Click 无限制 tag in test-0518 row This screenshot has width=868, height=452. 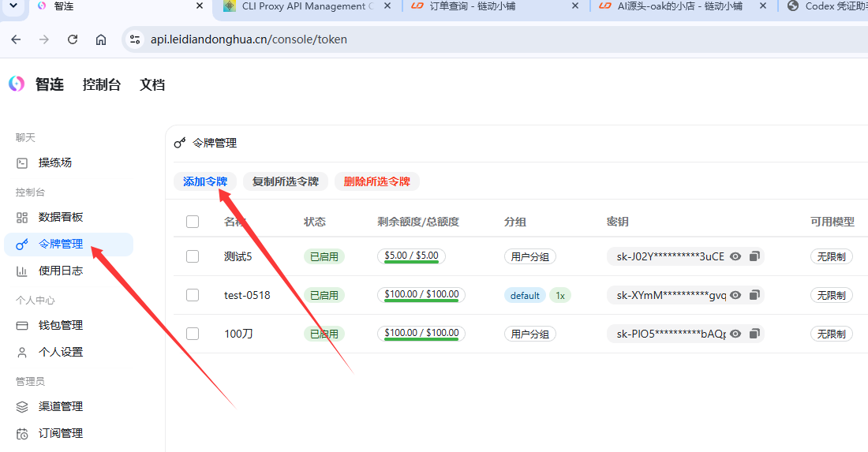tap(832, 296)
